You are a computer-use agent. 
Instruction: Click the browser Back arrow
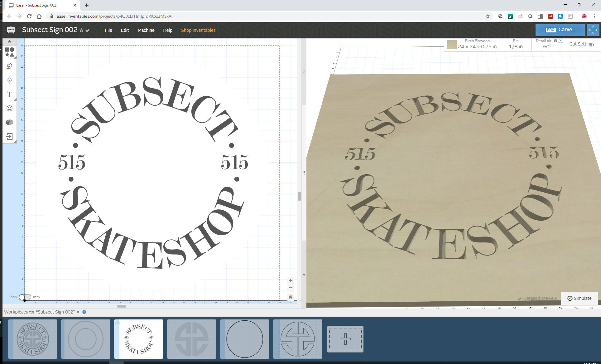coord(9,16)
